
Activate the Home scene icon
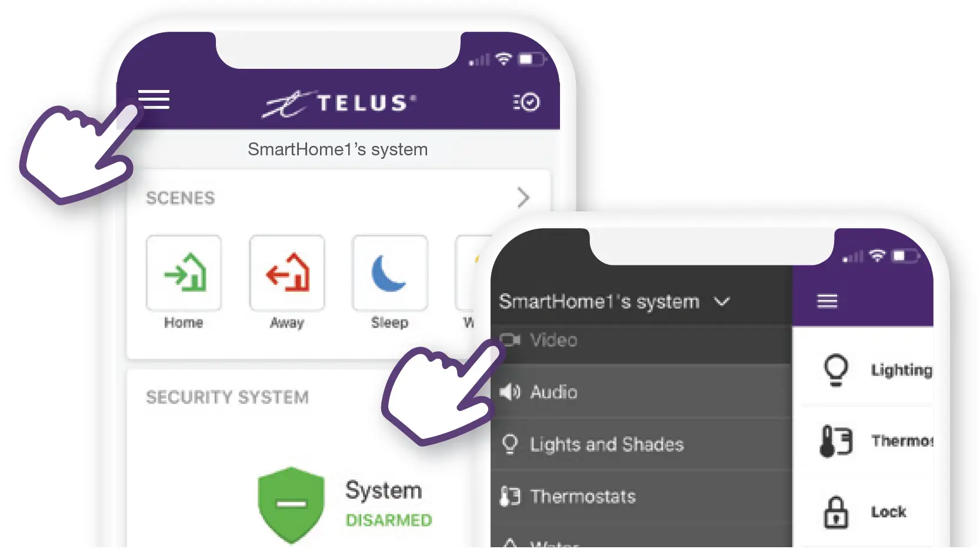(184, 273)
